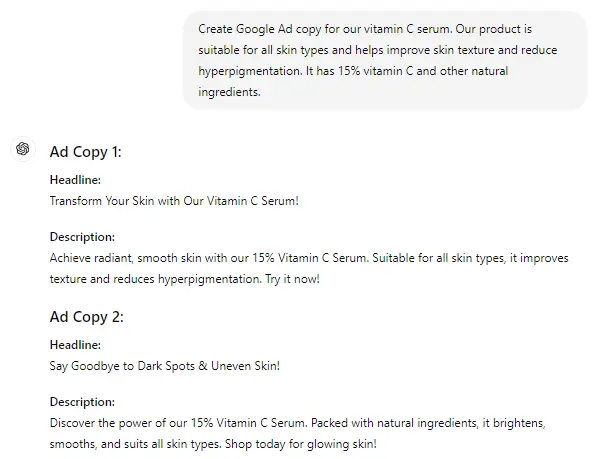
Task: Select the "Say Goodbye to Dark Spots" headline
Action: [165, 365]
